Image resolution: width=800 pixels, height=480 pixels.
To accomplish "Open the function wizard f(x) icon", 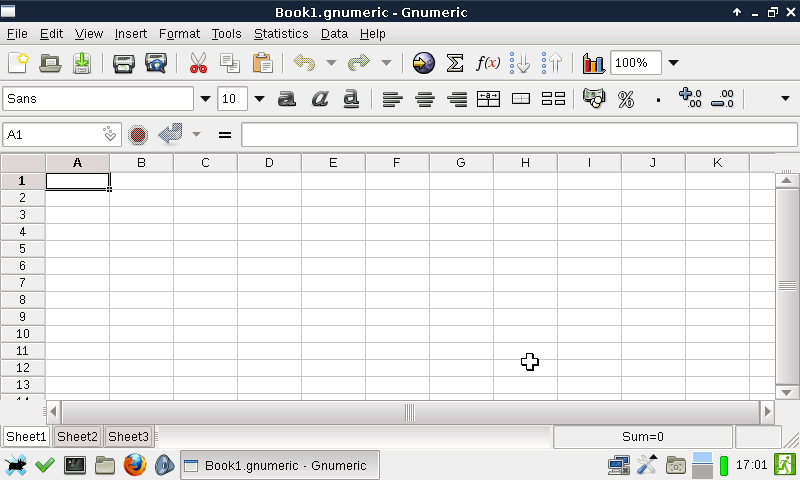I will [487, 63].
